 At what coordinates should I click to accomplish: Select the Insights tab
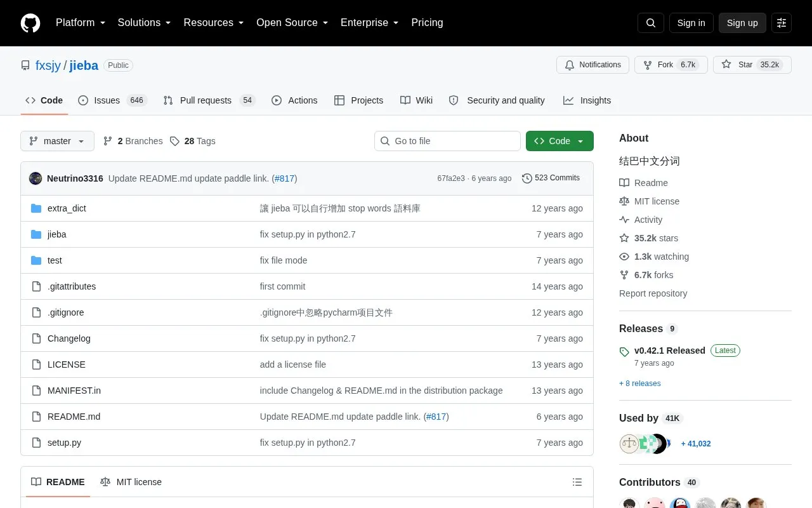click(x=587, y=100)
